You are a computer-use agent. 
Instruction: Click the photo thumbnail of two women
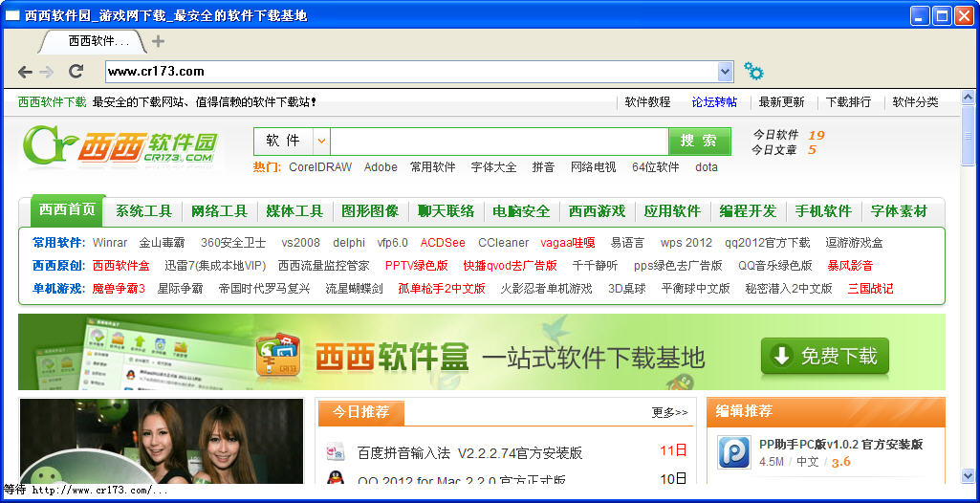click(x=162, y=441)
